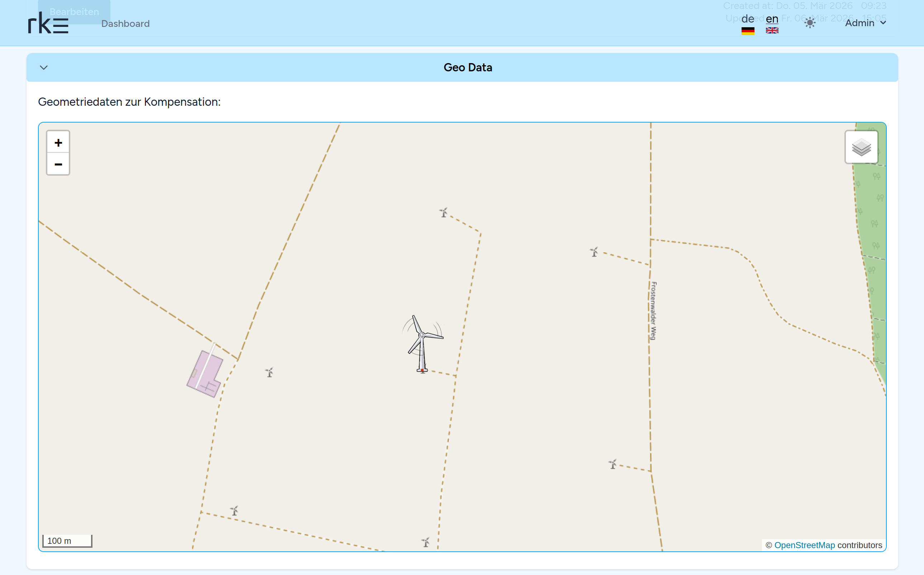Click the zoom out icon on the map
The height and width of the screenshot is (575, 924).
coord(58,164)
